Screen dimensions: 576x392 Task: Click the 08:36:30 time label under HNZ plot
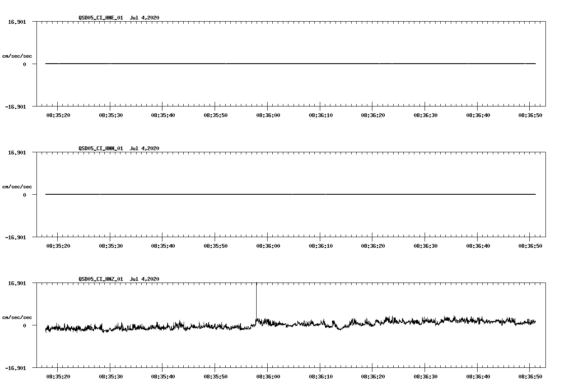[425, 377]
